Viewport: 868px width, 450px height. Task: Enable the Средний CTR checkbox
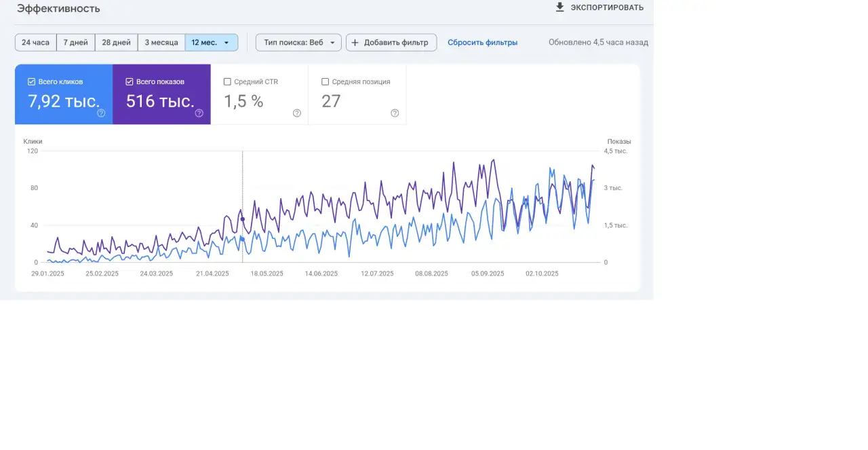coord(227,81)
